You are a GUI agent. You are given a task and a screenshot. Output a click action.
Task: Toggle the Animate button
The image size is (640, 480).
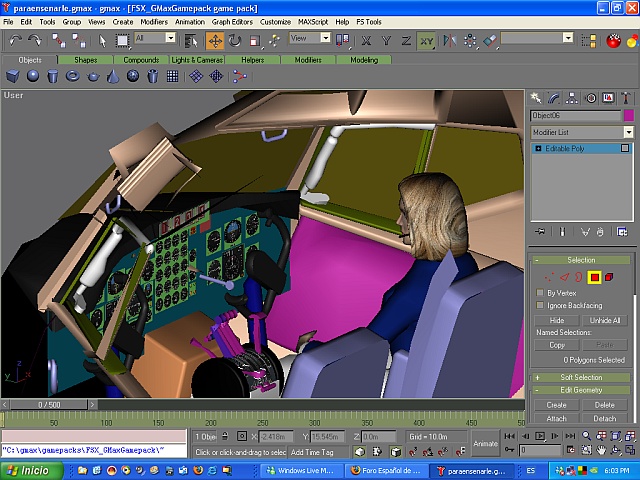(487, 443)
